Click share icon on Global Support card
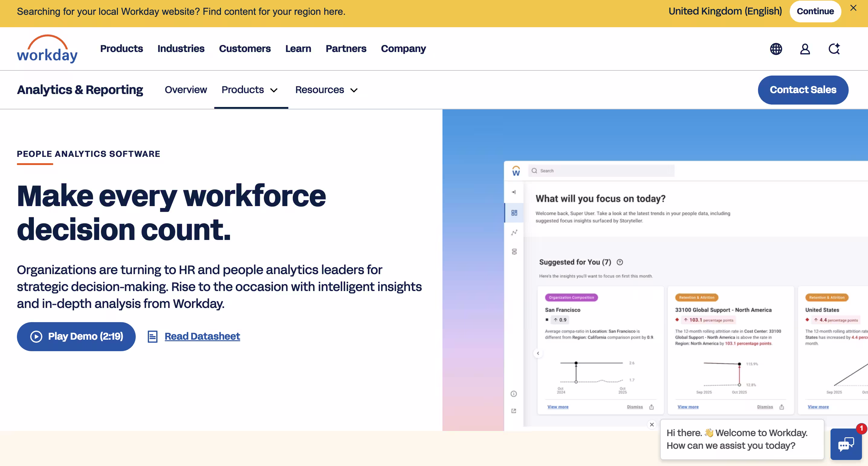Screen dimensions: 868x466 [x=781, y=407]
